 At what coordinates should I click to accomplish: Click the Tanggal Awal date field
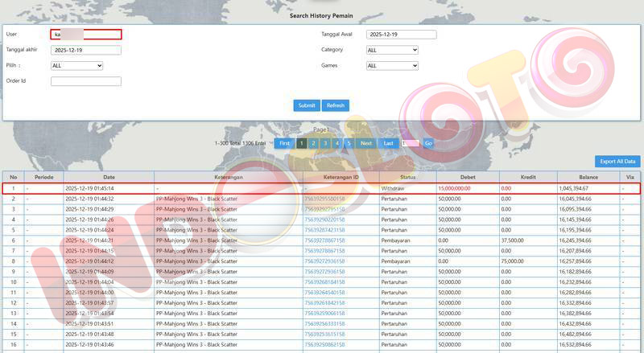tap(401, 35)
